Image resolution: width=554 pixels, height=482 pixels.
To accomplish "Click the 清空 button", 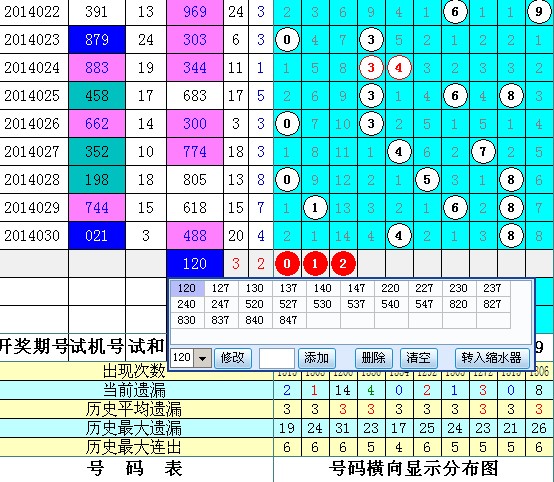I will pyautogui.click(x=419, y=358).
